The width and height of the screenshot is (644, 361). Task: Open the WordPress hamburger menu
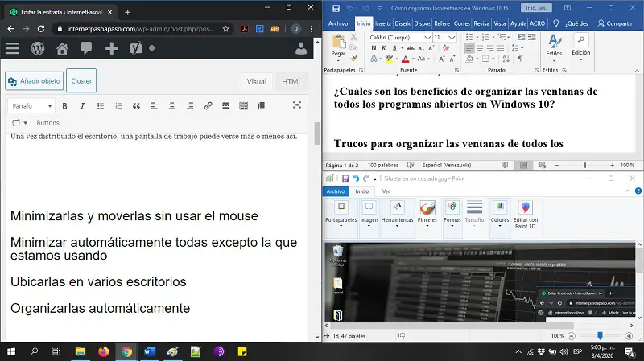(x=12, y=49)
